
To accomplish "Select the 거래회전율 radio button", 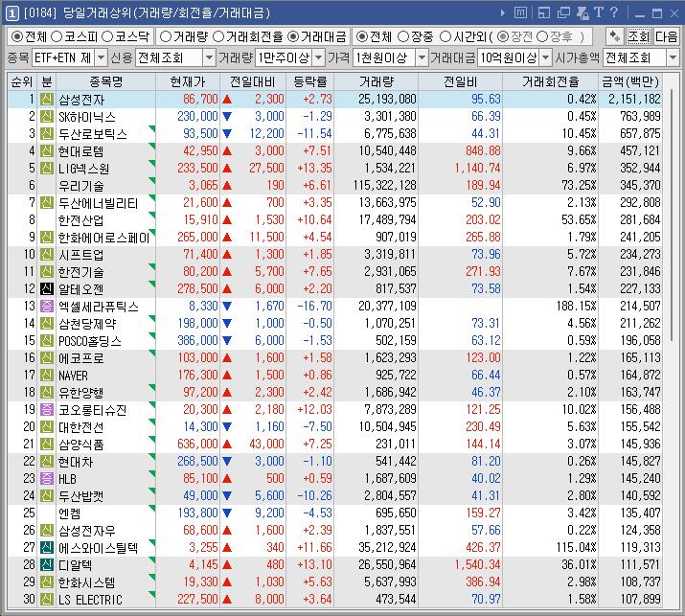I will point(218,36).
